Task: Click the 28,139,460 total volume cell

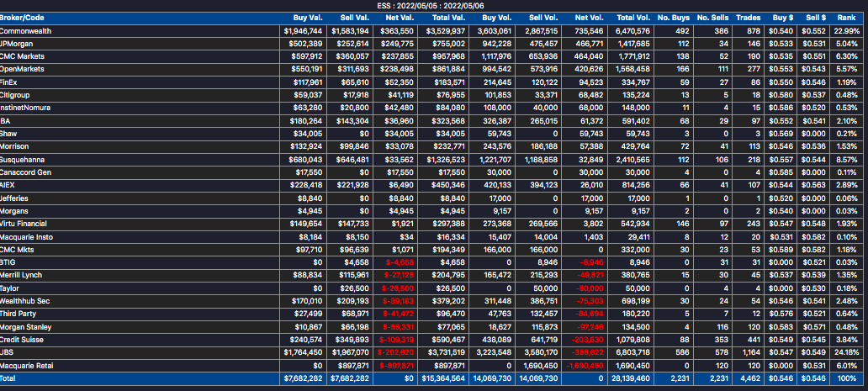Action: [631, 379]
